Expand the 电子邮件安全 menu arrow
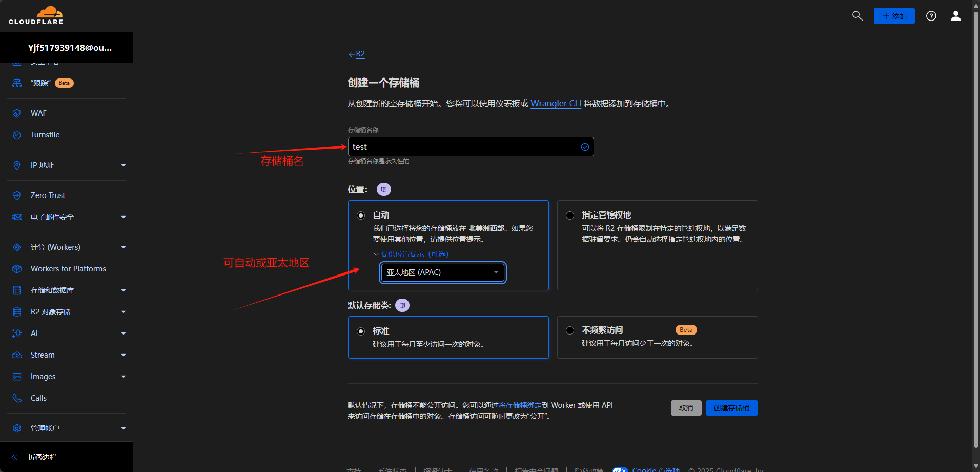 124,217
